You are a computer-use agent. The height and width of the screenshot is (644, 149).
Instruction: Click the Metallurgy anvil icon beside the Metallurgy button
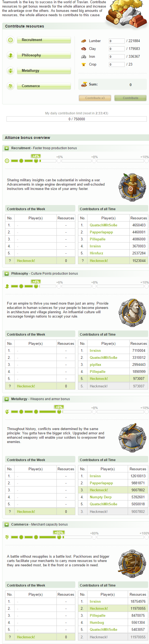coord(10,71)
